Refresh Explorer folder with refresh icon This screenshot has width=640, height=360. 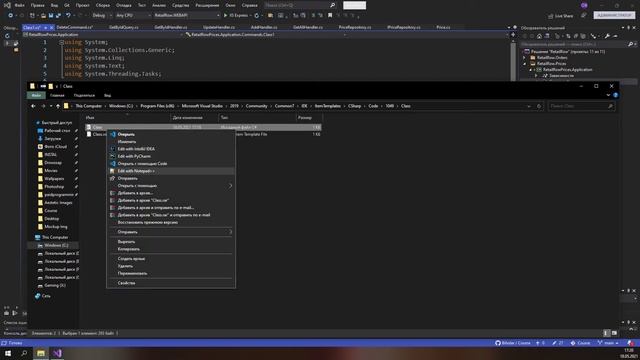point(539,106)
